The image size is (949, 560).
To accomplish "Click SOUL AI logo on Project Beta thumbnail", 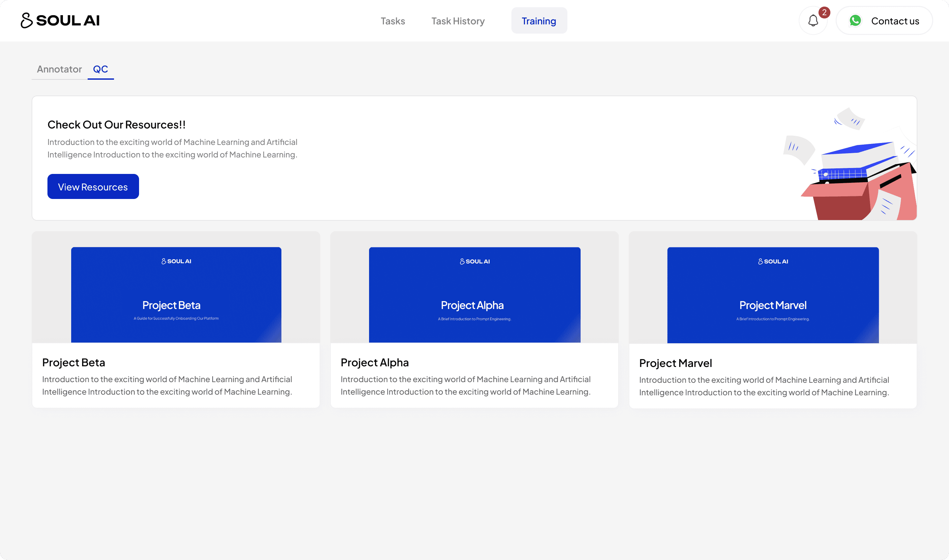I will click(x=176, y=261).
